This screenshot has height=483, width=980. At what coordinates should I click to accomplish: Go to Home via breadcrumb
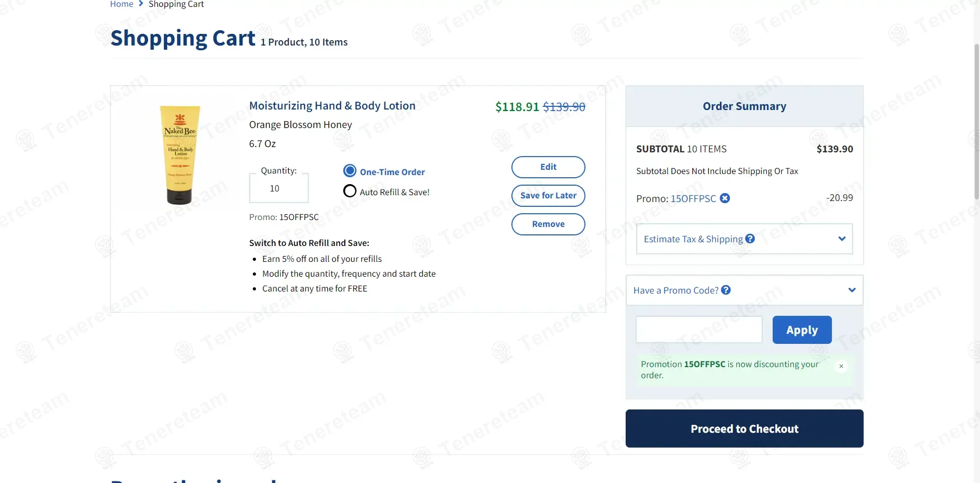tap(122, 4)
